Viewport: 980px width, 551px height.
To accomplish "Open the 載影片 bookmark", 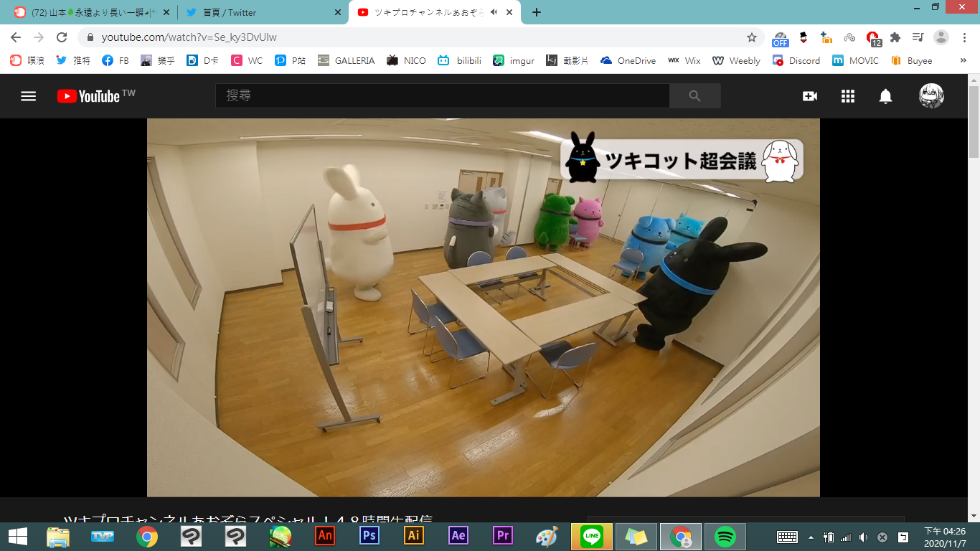I will 567,61.
